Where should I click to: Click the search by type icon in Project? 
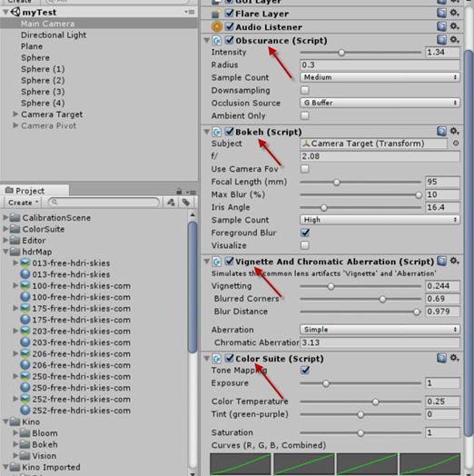tap(171, 203)
